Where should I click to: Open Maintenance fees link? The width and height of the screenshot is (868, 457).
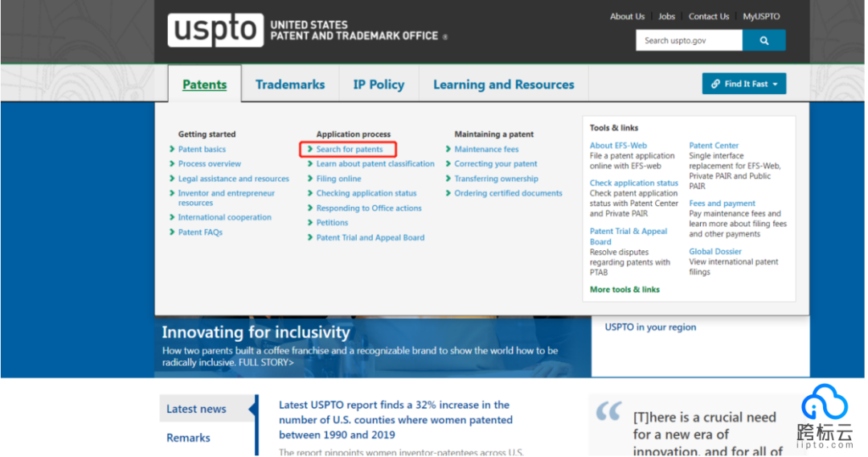pos(486,149)
